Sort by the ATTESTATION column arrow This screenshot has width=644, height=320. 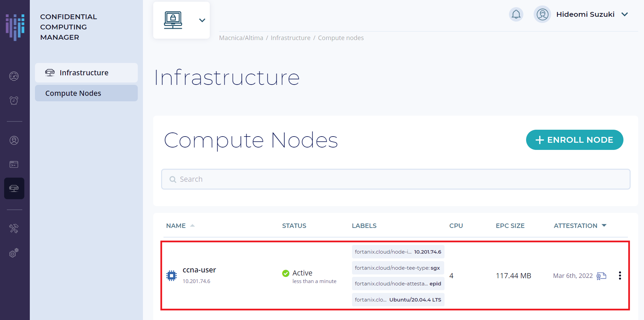[x=604, y=225]
